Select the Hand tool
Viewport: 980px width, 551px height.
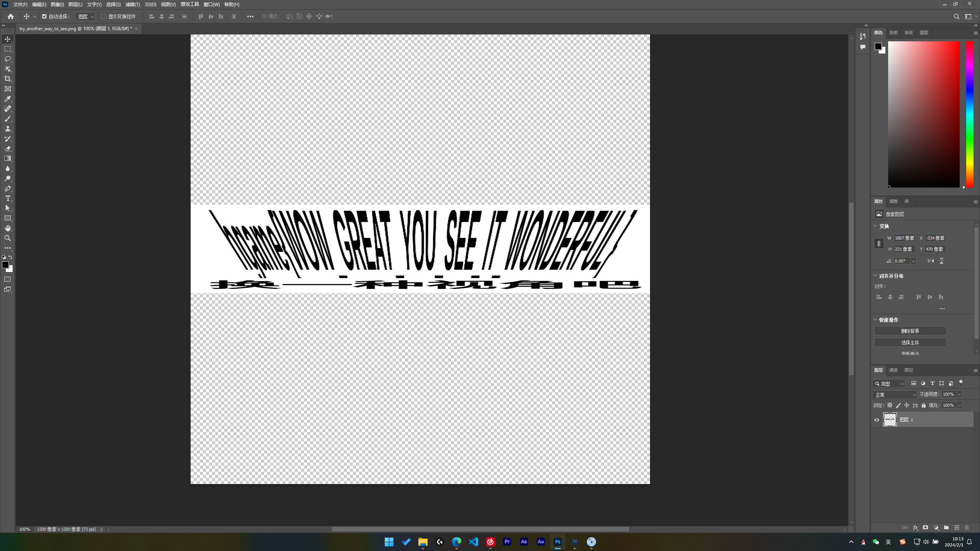[x=8, y=228]
